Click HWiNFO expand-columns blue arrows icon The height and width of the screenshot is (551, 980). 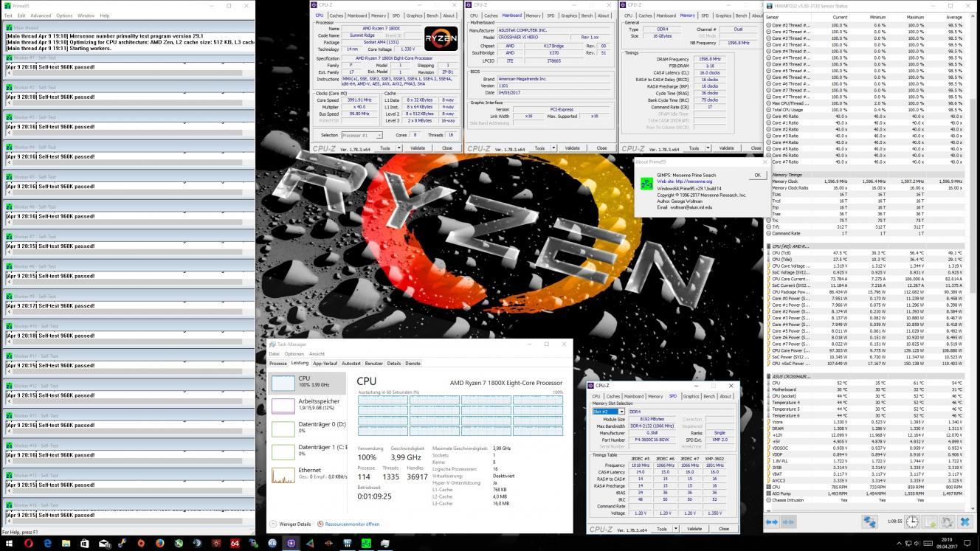772,521
